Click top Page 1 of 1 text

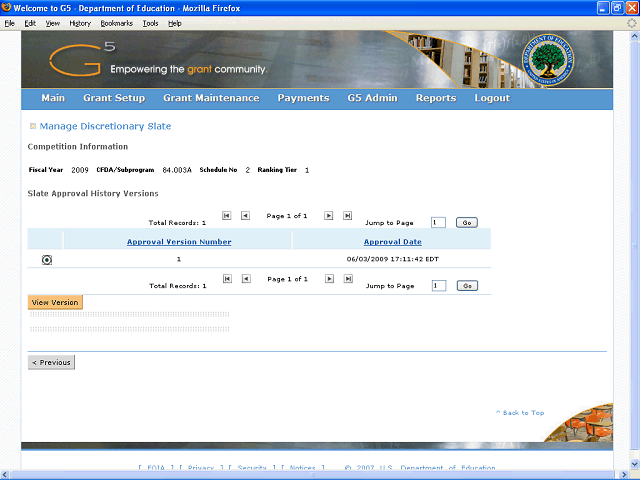pos(287,216)
